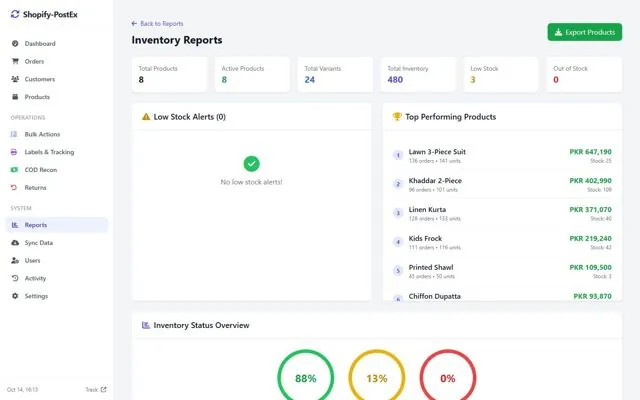Click the Linen Kurta product name
The height and width of the screenshot is (400, 640).
[x=427, y=210]
